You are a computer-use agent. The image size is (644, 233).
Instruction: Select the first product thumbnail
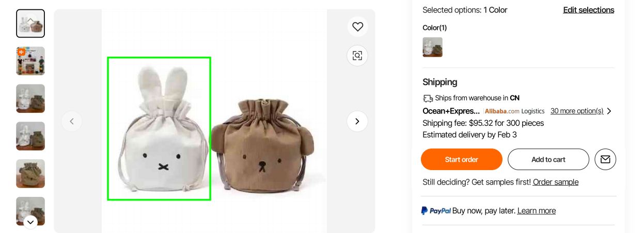30,24
